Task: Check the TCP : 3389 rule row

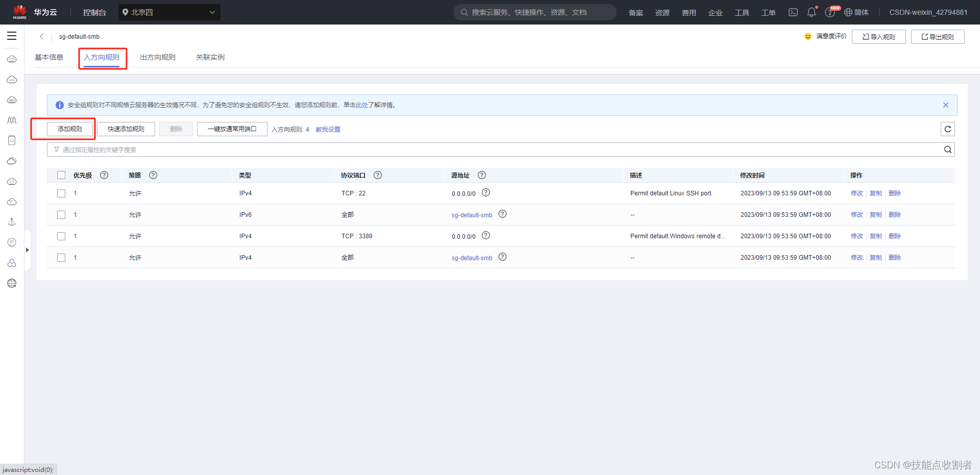Action: point(61,236)
